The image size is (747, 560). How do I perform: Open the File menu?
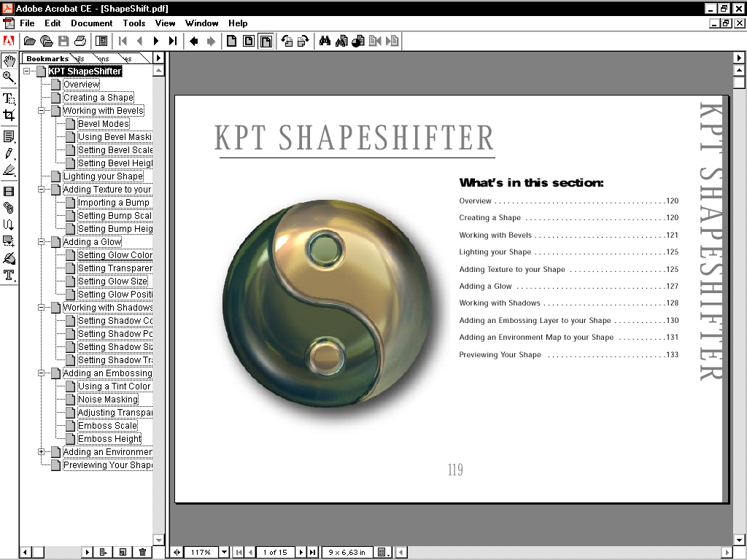27,23
